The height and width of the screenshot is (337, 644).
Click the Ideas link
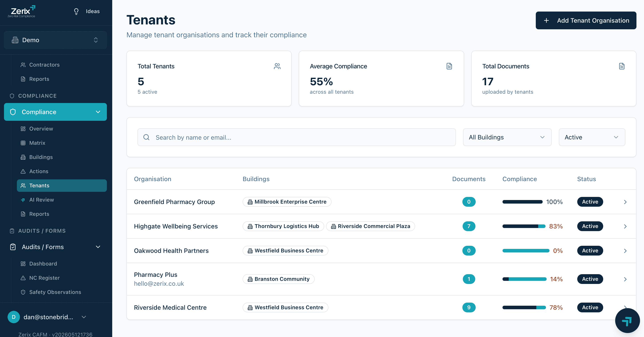coord(93,12)
